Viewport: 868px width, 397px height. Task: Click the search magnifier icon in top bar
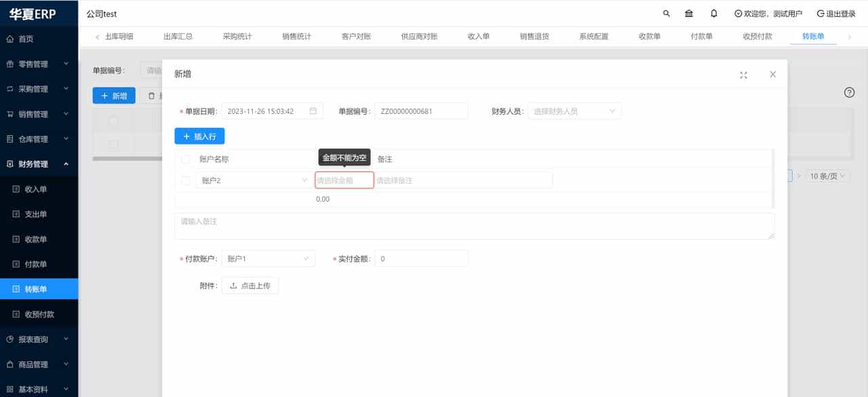[x=665, y=13]
